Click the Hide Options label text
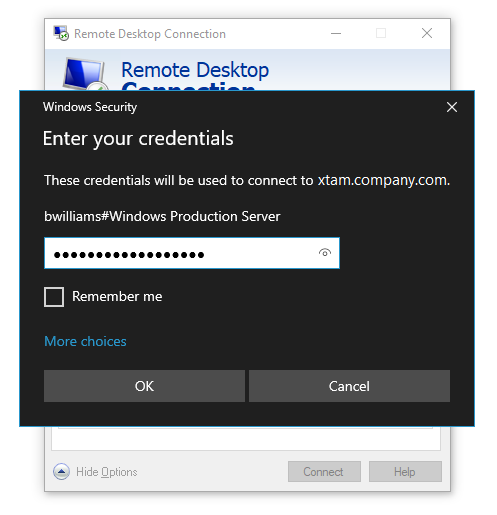 point(107,472)
